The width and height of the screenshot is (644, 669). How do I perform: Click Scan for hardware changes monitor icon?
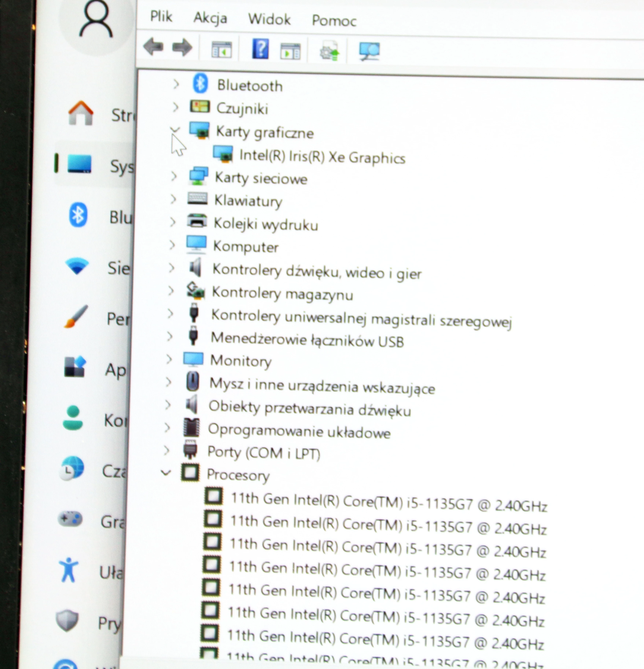click(x=369, y=51)
